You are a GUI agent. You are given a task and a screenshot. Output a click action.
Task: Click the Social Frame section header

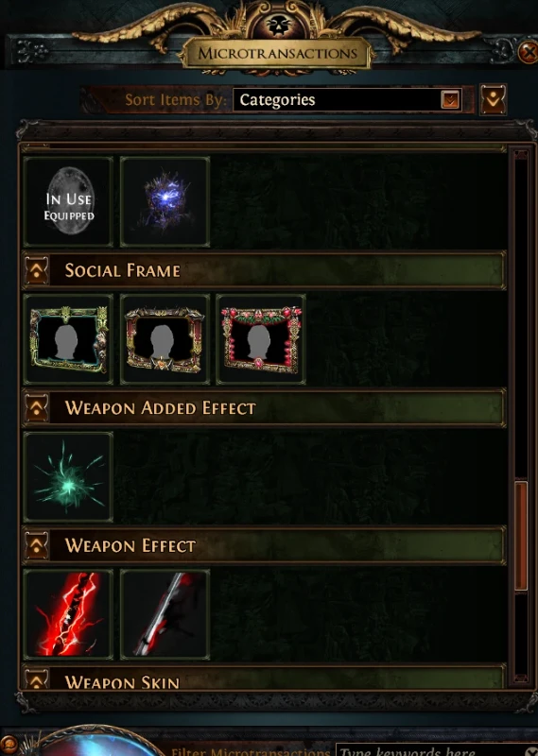(x=264, y=270)
